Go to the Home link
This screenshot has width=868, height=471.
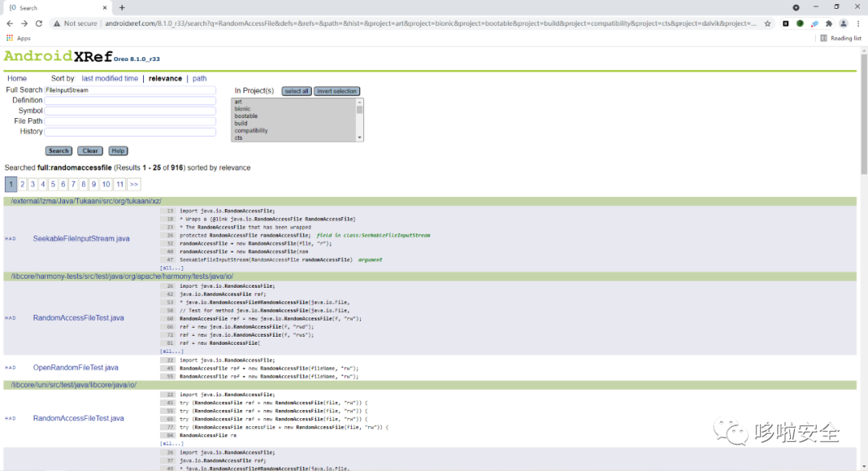point(17,79)
